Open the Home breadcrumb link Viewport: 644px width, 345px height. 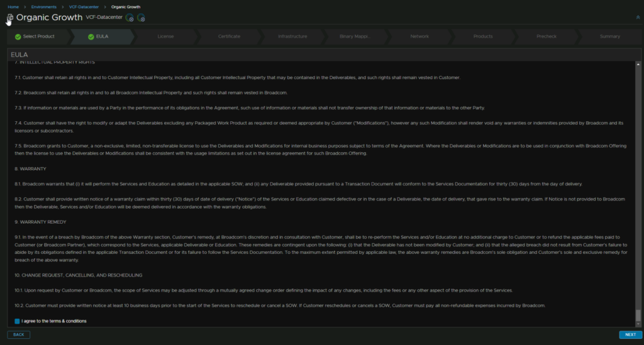click(x=13, y=7)
